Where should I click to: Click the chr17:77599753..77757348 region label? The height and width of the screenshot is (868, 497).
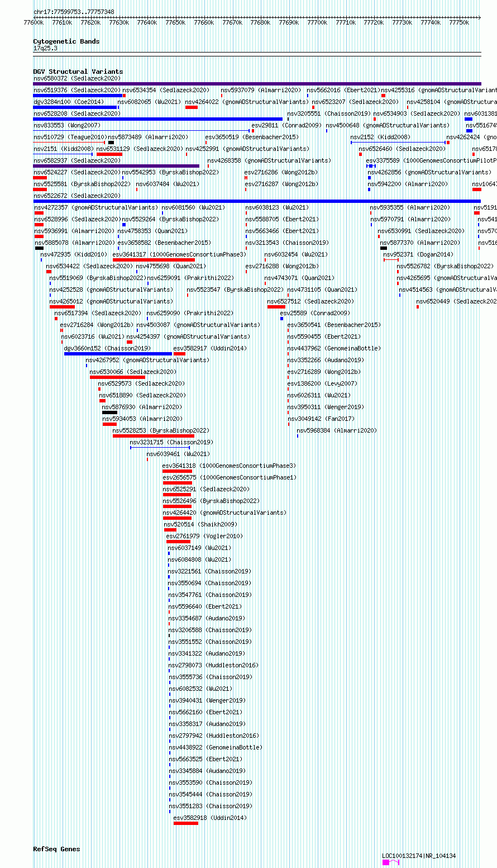point(74,12)
